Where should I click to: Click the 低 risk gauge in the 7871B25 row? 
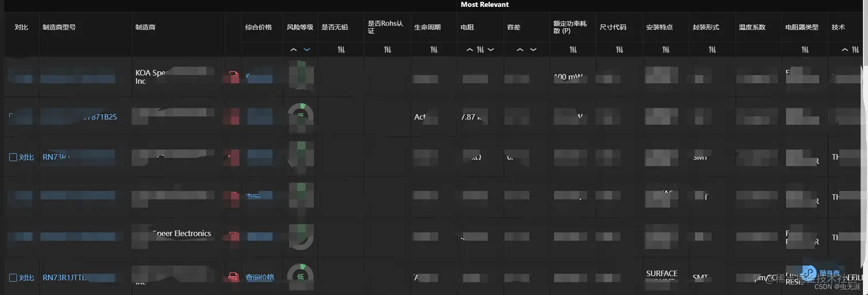point(301,115)
